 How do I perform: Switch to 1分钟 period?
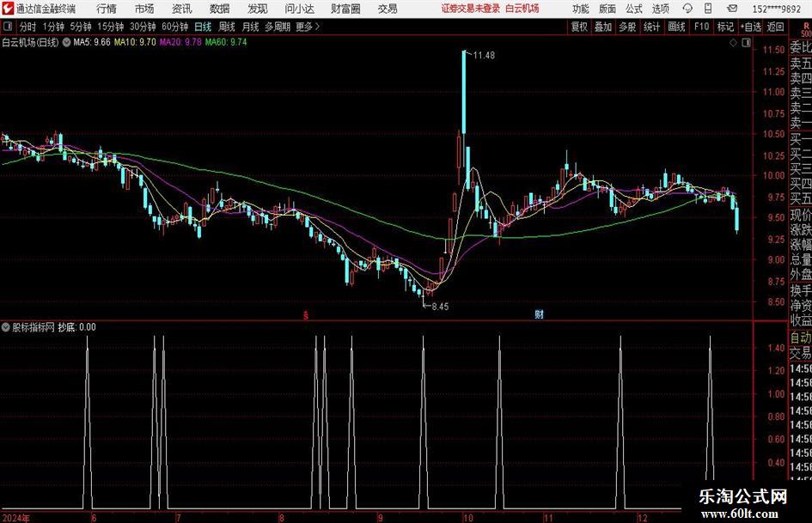point(53,27)
